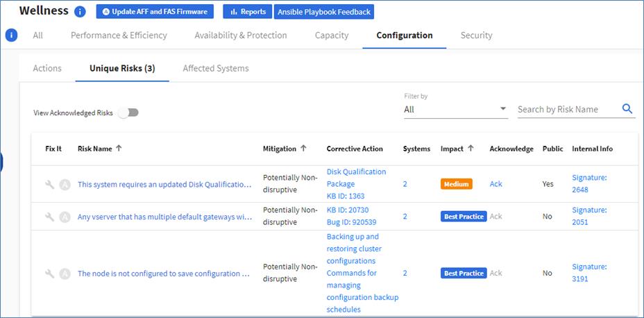
Task: Click systems count 2 in save configuration row
Action: pos(405,274)
